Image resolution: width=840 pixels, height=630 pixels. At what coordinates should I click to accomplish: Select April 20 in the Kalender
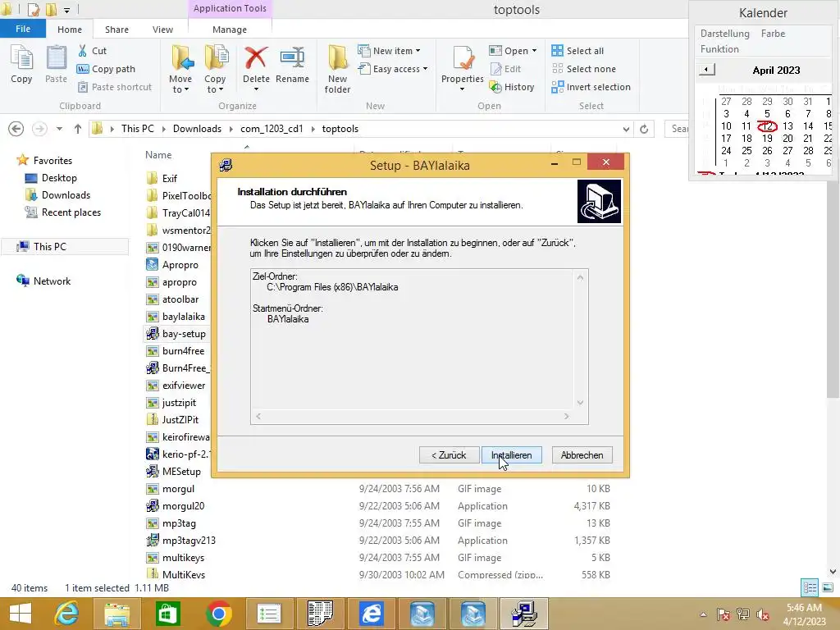click(x=787, y=138)
